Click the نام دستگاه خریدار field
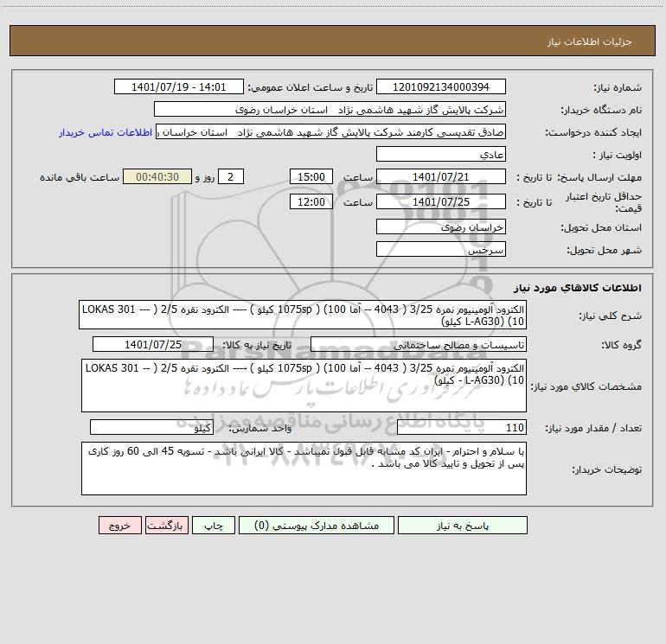This screenshot has height=644, width=666. coord(330,110)
